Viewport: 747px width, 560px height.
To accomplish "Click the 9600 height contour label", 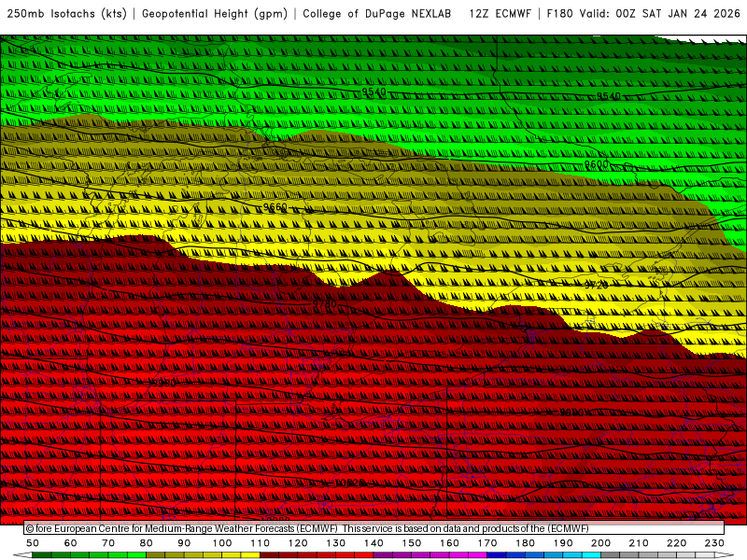I will 596,164.
